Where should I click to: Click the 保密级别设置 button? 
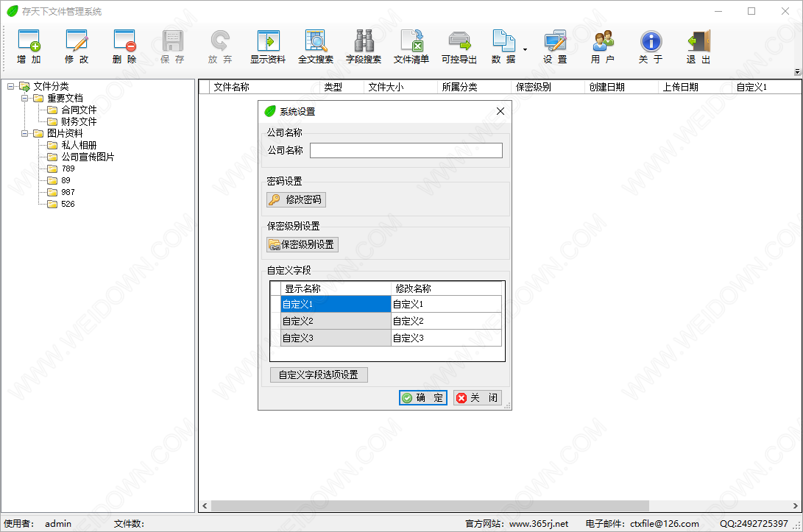click(x=303, y=244)
